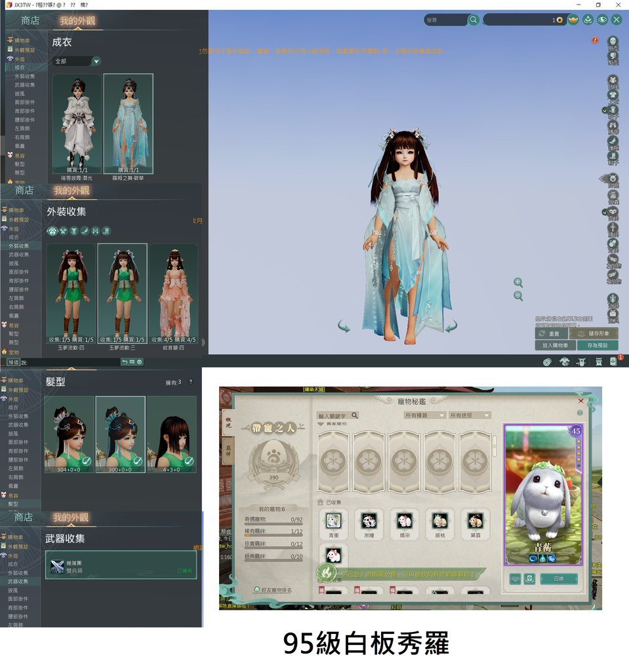Switch to the 商店 tab above 成衣
The height and width of the screenshot is (672, 629).
30,20
